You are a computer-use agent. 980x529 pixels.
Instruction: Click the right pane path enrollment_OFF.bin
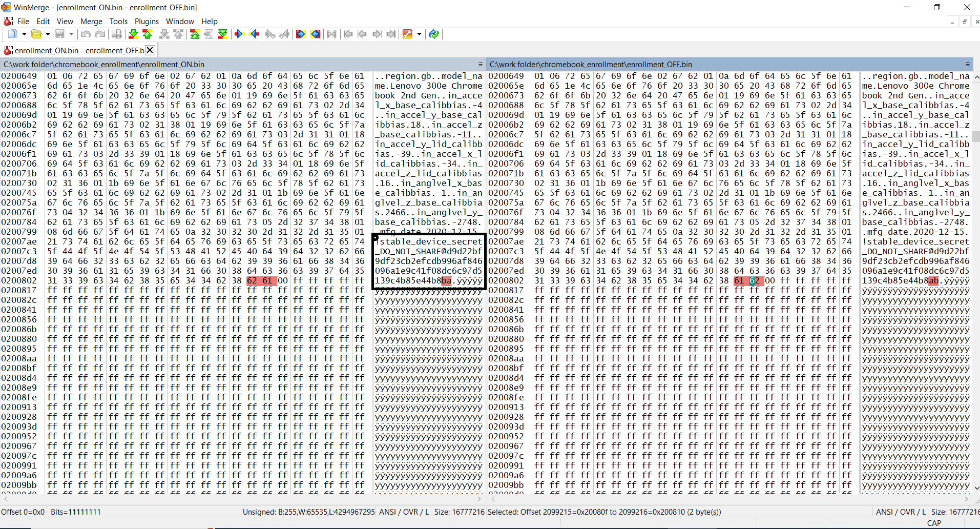(591, 65)
